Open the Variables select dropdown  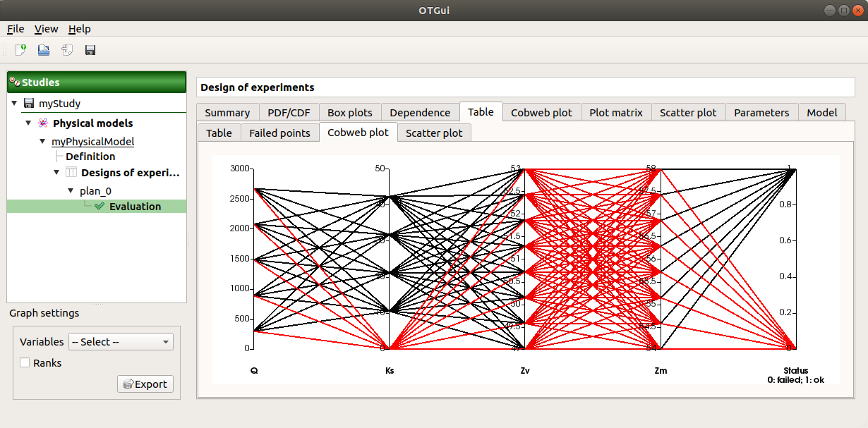point(121,342)
